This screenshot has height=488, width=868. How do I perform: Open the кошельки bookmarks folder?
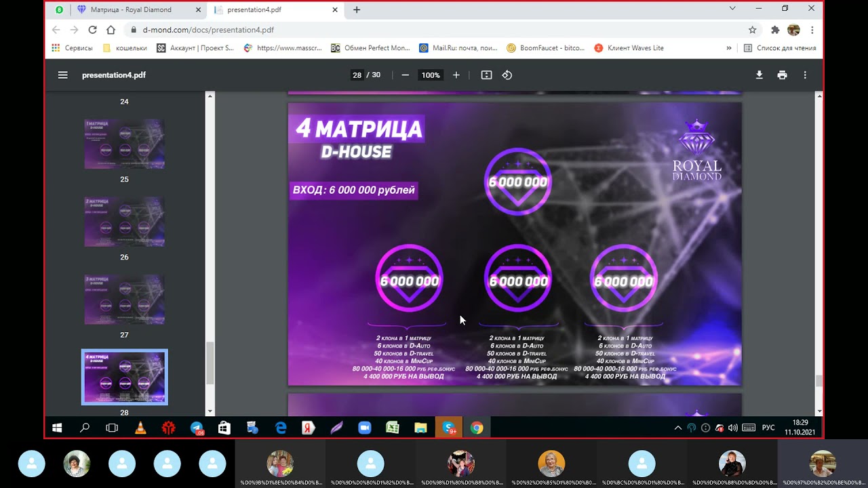(x=125, y=48)
